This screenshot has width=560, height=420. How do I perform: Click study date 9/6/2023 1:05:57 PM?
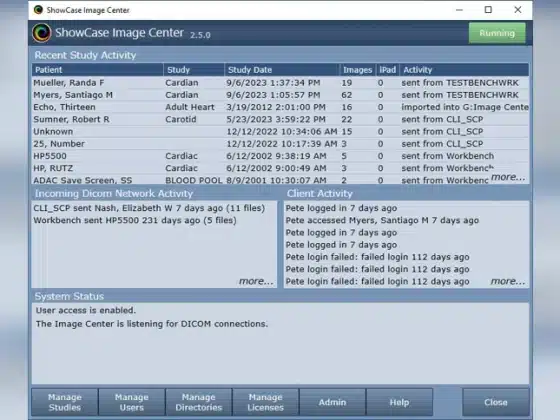273,95
